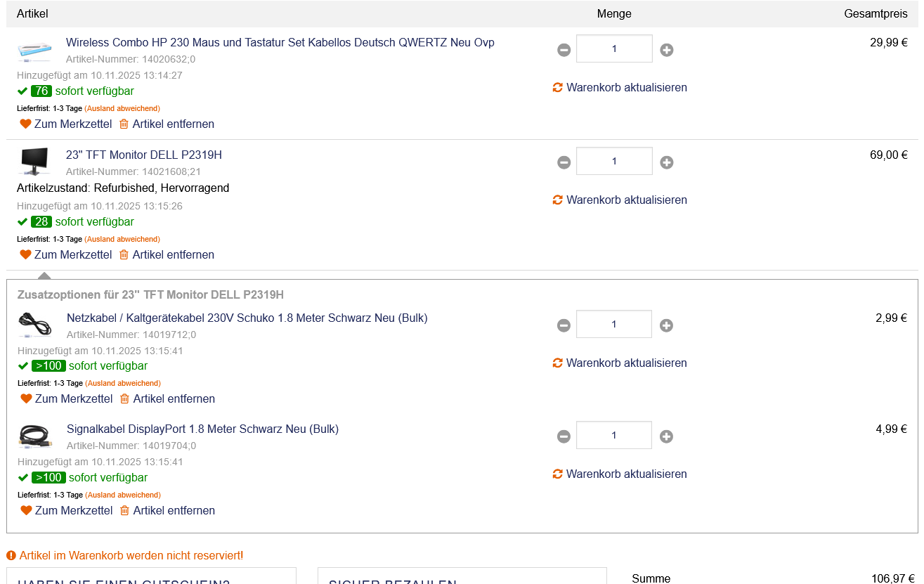924x584 pixels.
Task: Click minus icon for DisplayPort Signalkabel
Action: tap(564, 436)
